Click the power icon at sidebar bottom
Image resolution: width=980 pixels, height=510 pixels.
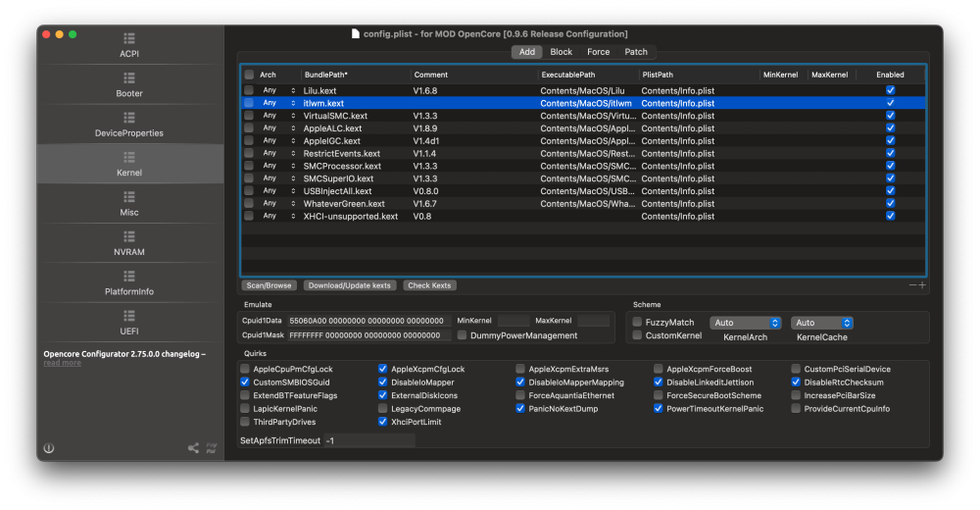pos(49,448)
